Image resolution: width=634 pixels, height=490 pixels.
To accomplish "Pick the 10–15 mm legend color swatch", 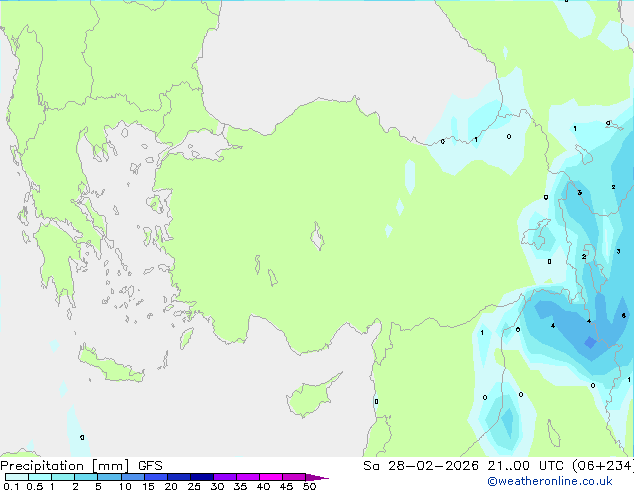I will 133,477.
